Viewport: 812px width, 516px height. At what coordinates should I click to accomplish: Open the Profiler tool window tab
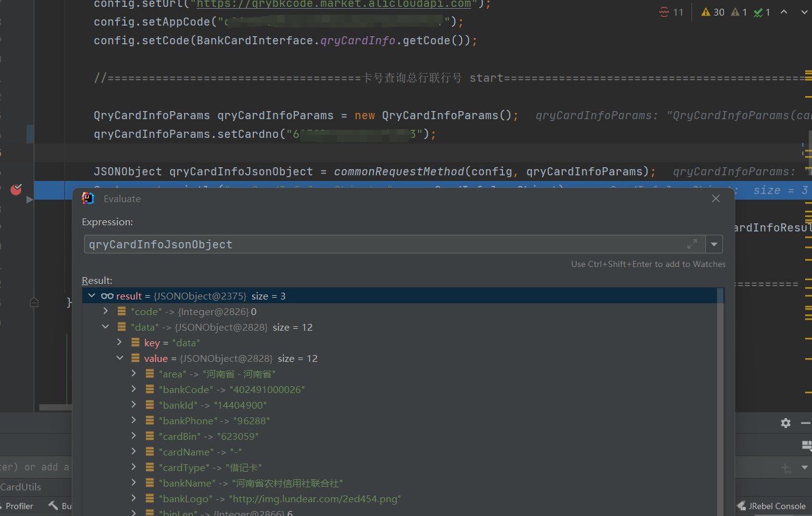[x=17, y=506]
